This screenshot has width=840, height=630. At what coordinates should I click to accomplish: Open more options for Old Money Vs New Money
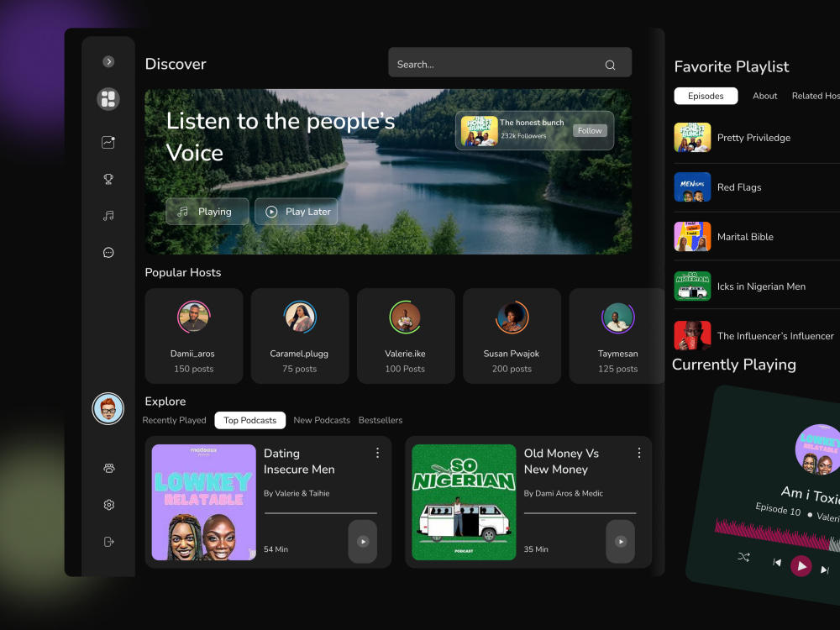639,454
